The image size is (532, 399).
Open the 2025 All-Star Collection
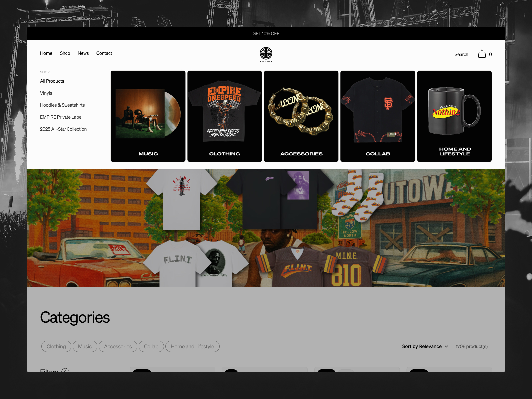tap(63, 129)
